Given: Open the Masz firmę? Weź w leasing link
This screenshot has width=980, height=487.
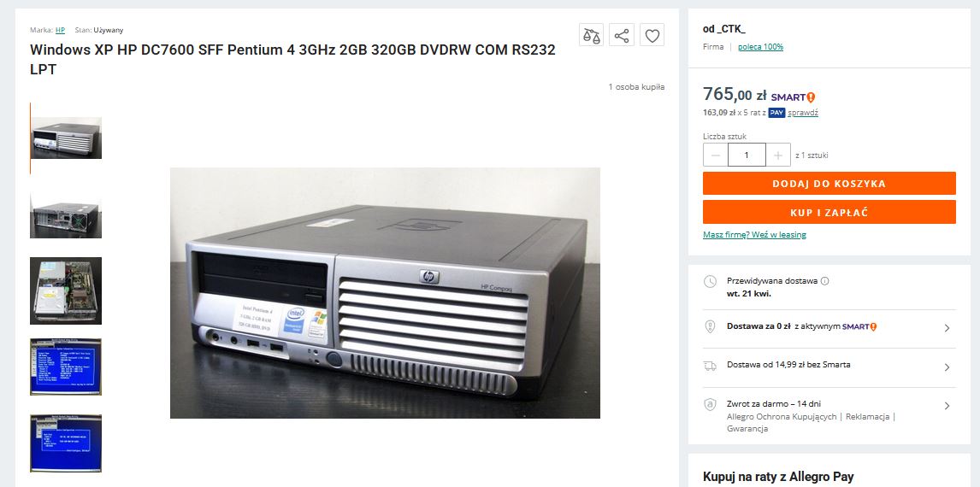Looking at the screenshot, I should (754, 235).
